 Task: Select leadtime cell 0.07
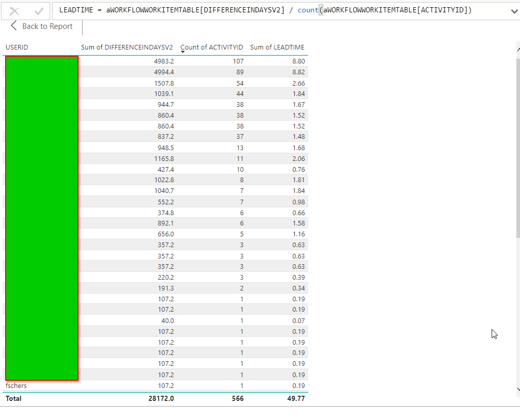(298, 320)
